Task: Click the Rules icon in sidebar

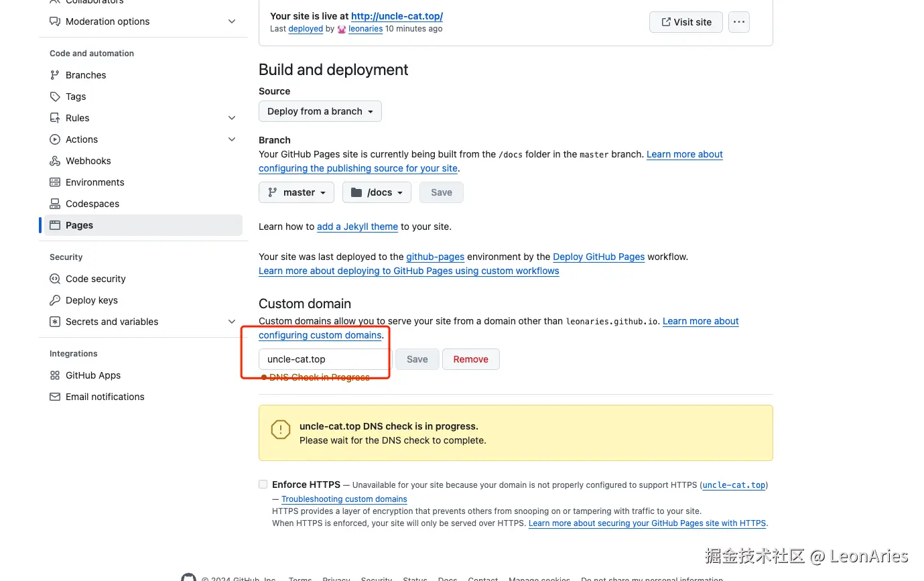Action: (x=55, y=118)
